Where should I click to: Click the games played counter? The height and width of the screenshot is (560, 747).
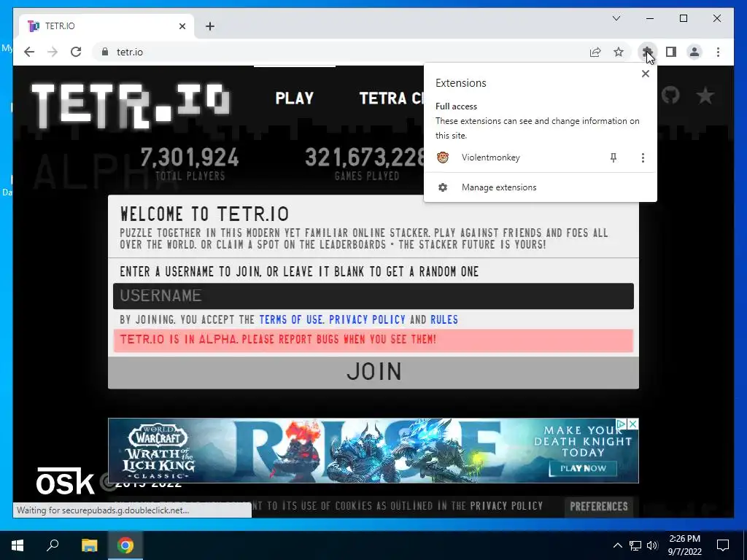[x=367, y=163]
